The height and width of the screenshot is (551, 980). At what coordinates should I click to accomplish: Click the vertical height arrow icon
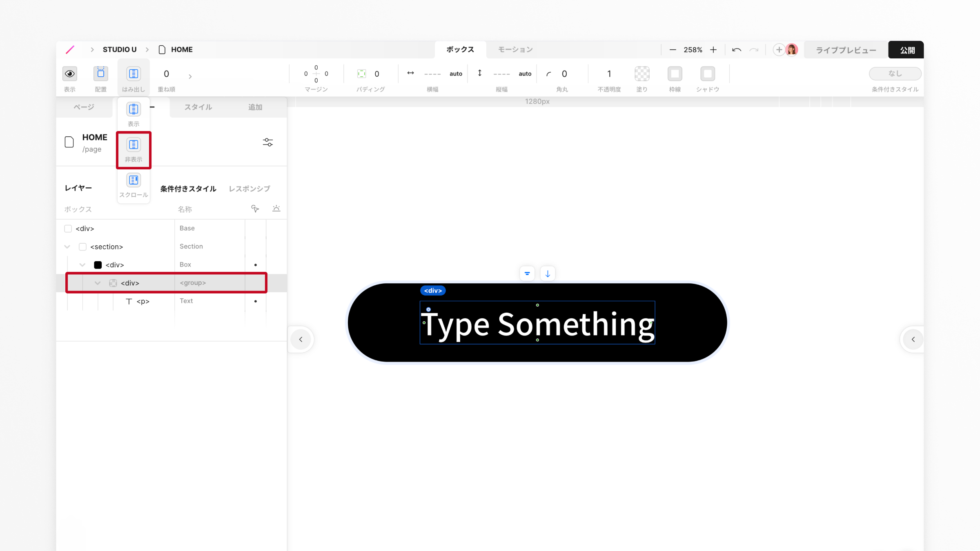point(480,73)
